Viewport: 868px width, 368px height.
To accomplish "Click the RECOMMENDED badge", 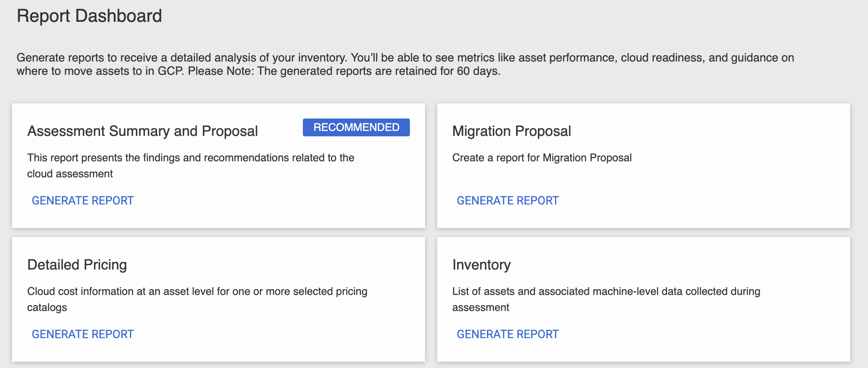I will pyautogui.click(x=356, y=127).
